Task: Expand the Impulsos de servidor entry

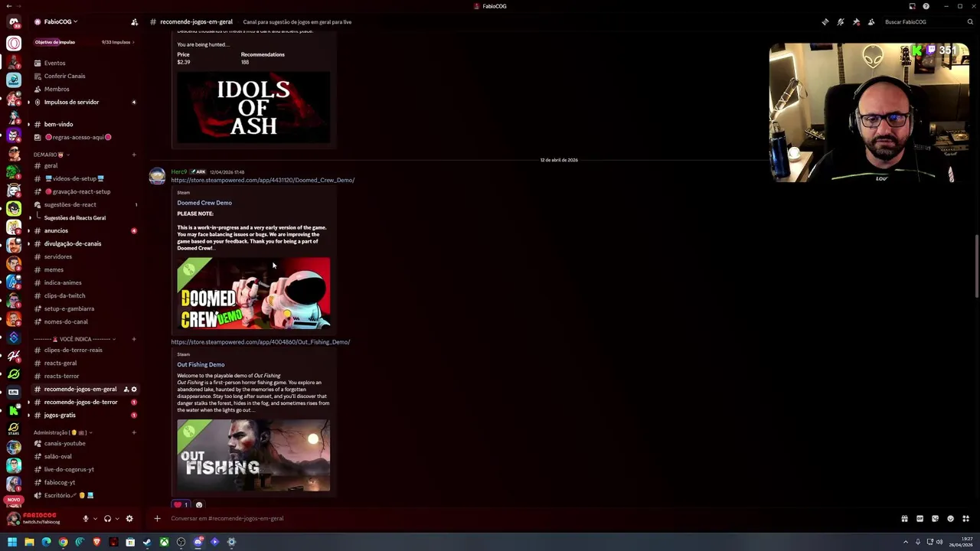Action: (84, 102)
